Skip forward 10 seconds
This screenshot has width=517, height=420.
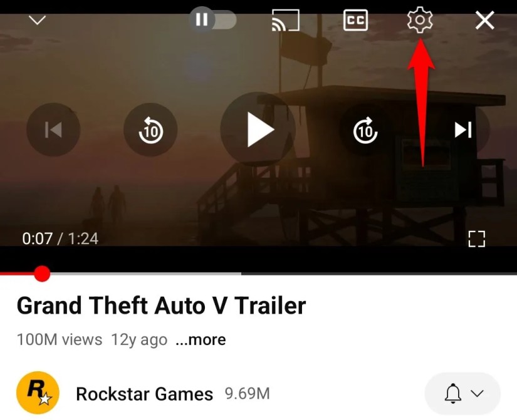point(365,130)
